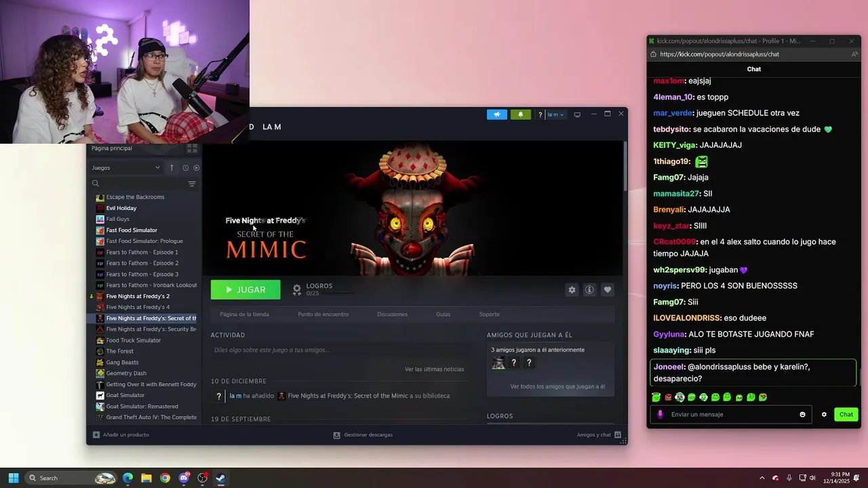This screenshot has width=868, height=488.
Task: Open Windows Start menu
Action: (13, 478)
